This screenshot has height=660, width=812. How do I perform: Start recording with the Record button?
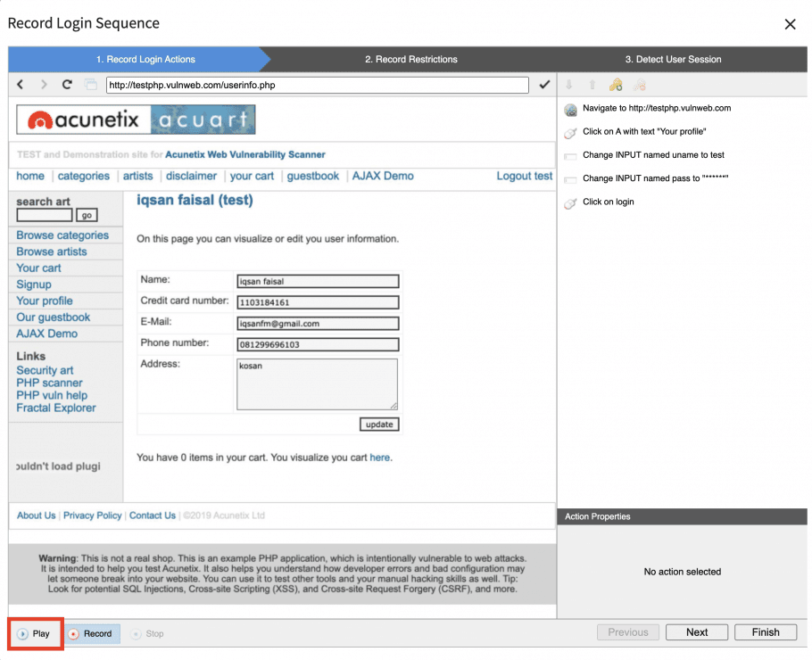(x=91, y=633)
